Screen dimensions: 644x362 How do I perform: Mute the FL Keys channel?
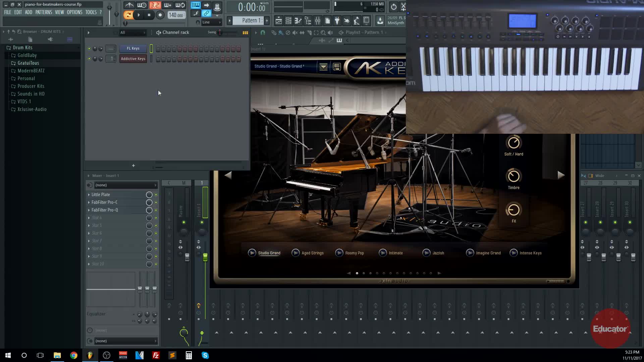pyautogui.click(x=89, y=49)
